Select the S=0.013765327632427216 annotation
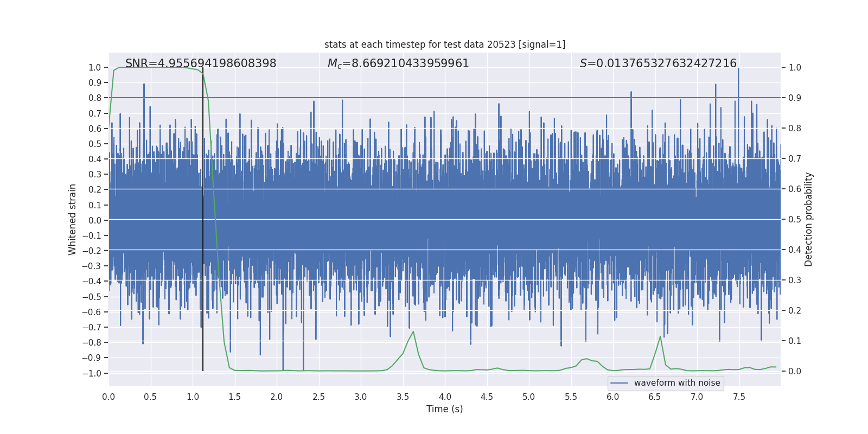 (x=658, y=63)
